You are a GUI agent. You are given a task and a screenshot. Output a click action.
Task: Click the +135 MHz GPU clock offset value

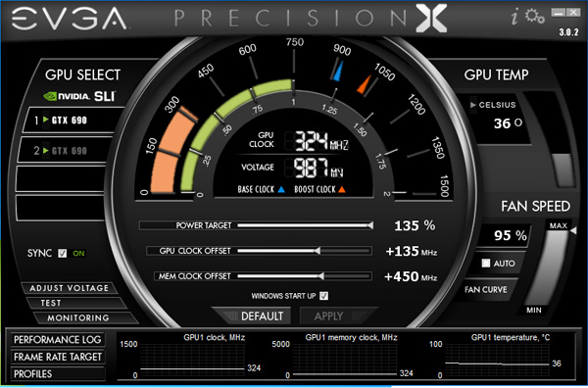coord(412,251)
